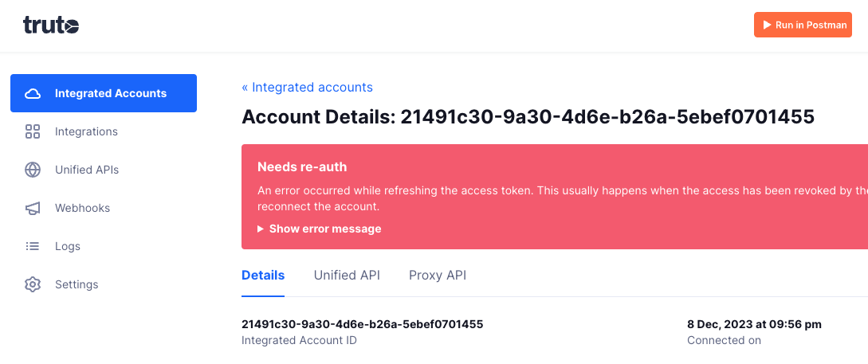The width and height of the screenshot is (868, 364).
Task: Select the Details tab
Action: click(x=263, y=276)
